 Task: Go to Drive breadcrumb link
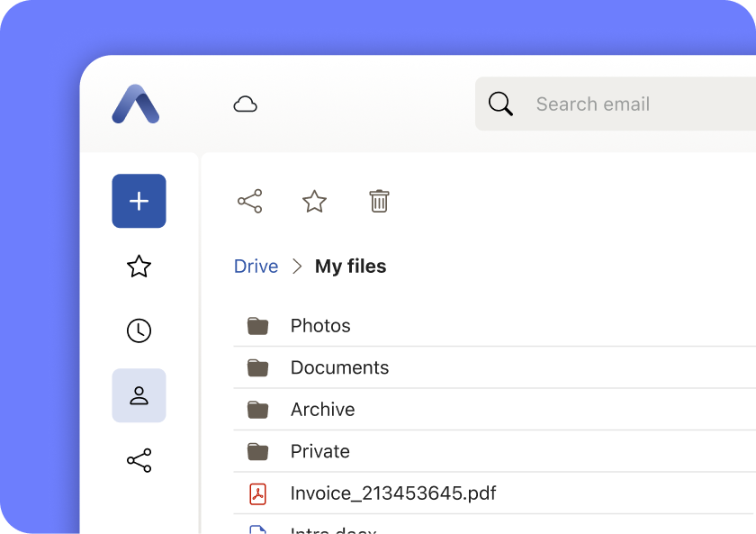click(x=256, y=267)
